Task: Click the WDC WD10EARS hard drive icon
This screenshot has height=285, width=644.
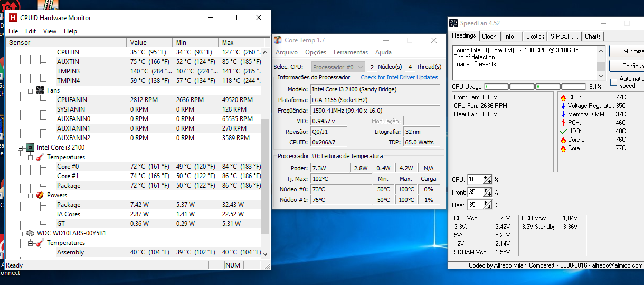Action: click(30, 233)
